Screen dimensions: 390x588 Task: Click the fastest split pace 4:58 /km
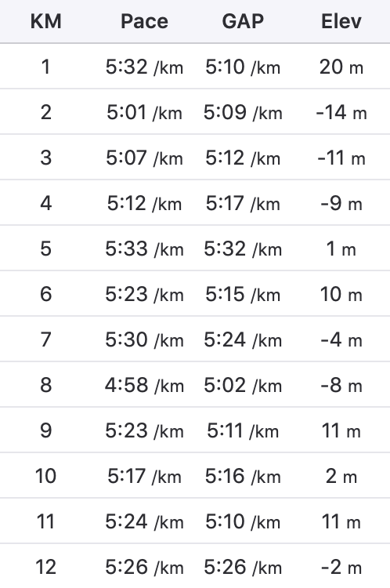tap(144, 385)
